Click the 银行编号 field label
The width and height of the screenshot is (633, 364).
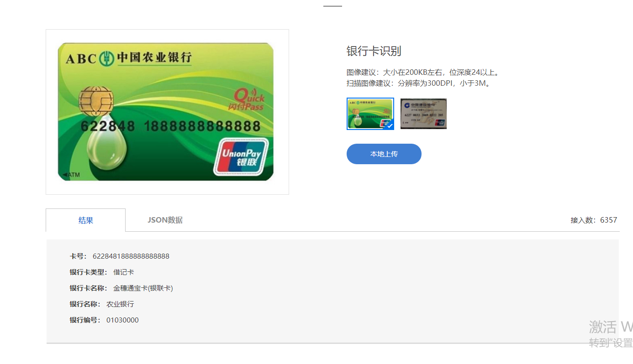85,320
